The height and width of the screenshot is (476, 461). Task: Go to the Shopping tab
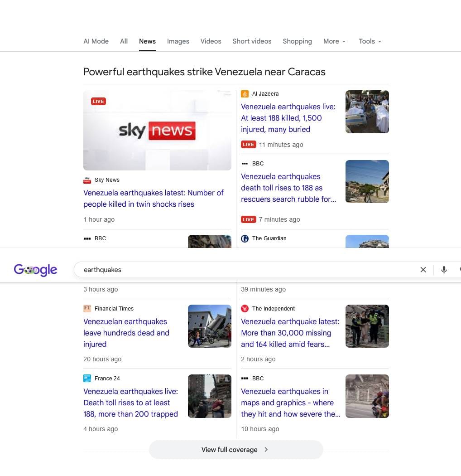(x=297, y=41)
